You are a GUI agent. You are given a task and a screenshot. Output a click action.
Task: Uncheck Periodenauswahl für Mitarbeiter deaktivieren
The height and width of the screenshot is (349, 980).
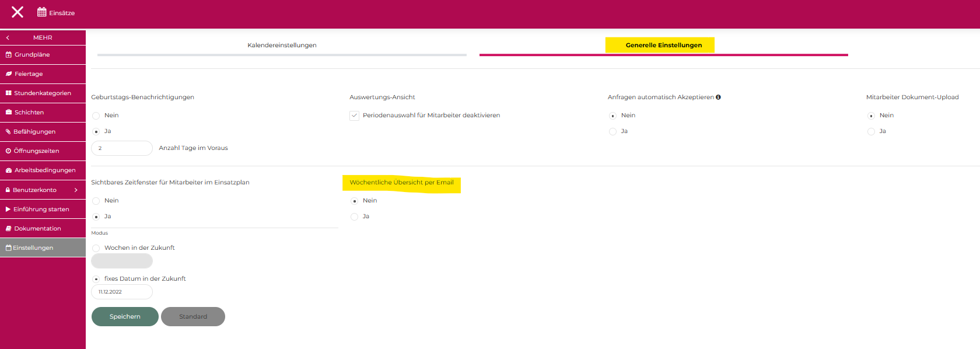point(354,116)
